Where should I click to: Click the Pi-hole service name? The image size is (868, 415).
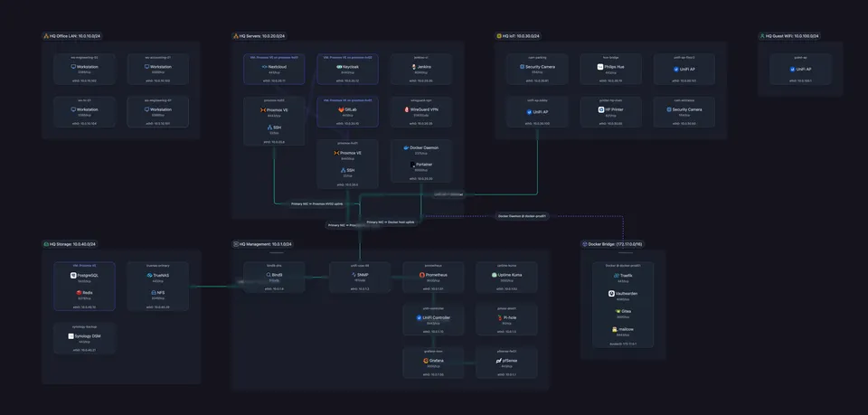(x=510, y=318)
